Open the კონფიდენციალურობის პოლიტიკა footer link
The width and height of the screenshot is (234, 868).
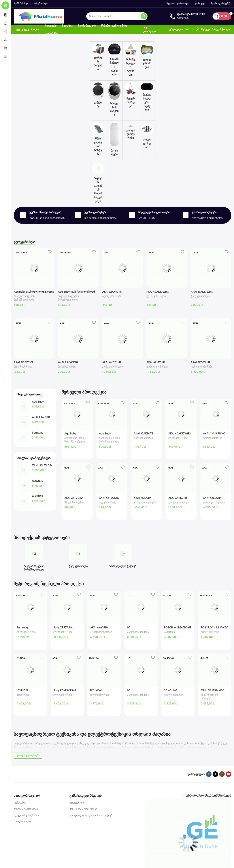tap(90, 815)
